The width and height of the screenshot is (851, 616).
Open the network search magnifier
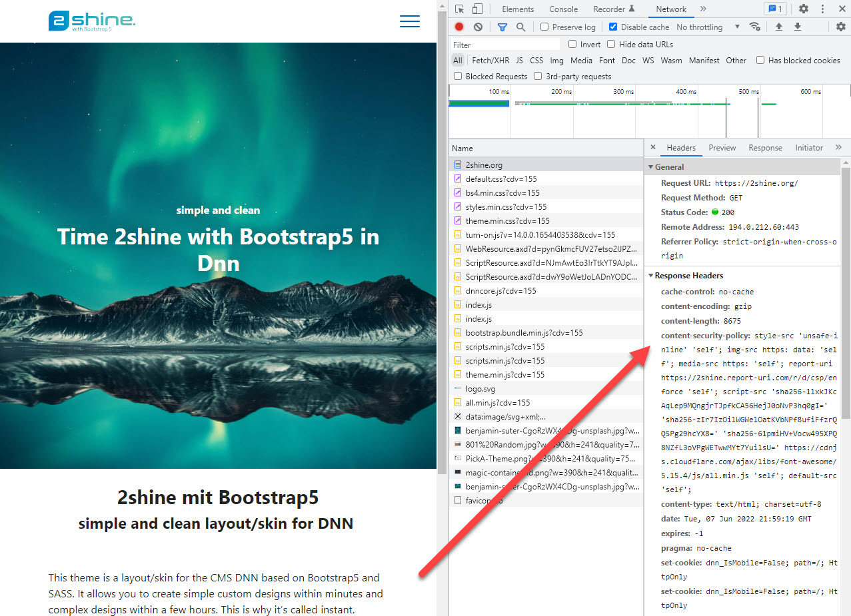[520, 27]
